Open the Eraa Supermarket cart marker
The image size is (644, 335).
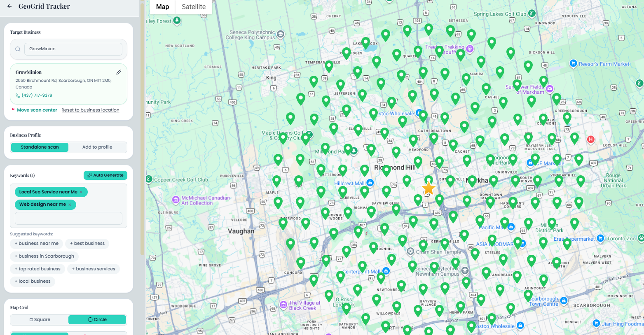tap(600, 238)
